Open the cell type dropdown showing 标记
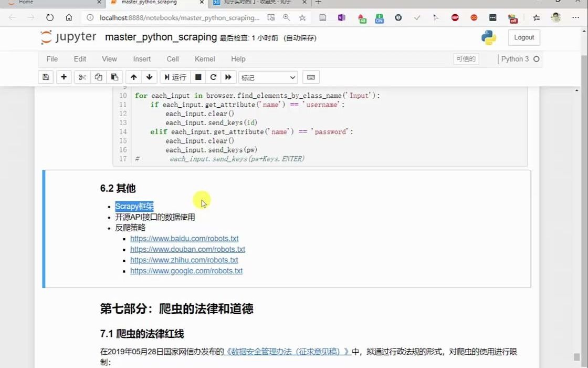588x368 pixels. click(268, 77)
